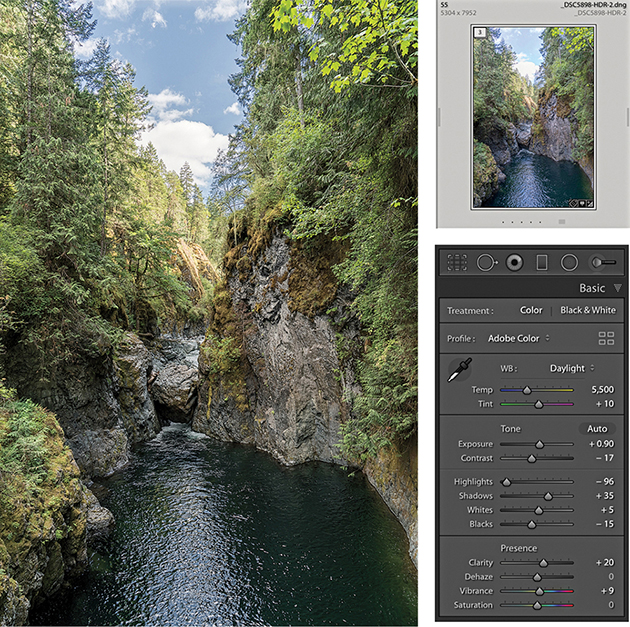Click the Basic panel header label
Viewport: 630px width, 627px height.
(x=592, y=288)
